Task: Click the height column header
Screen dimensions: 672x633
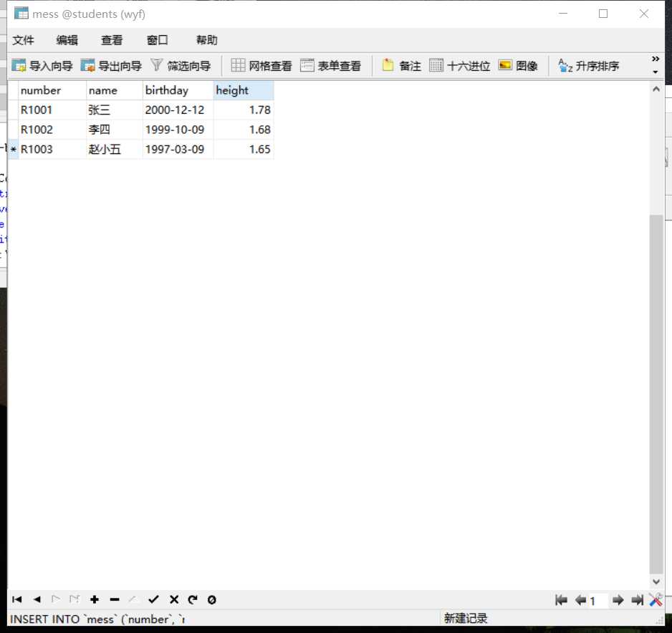Action: [244, 90]
